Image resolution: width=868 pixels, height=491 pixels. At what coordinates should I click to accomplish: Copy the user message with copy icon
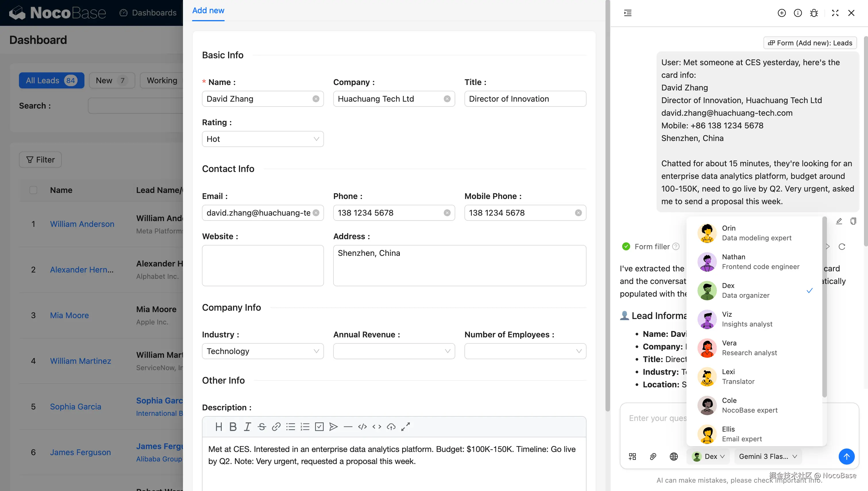tap(853, 221)
